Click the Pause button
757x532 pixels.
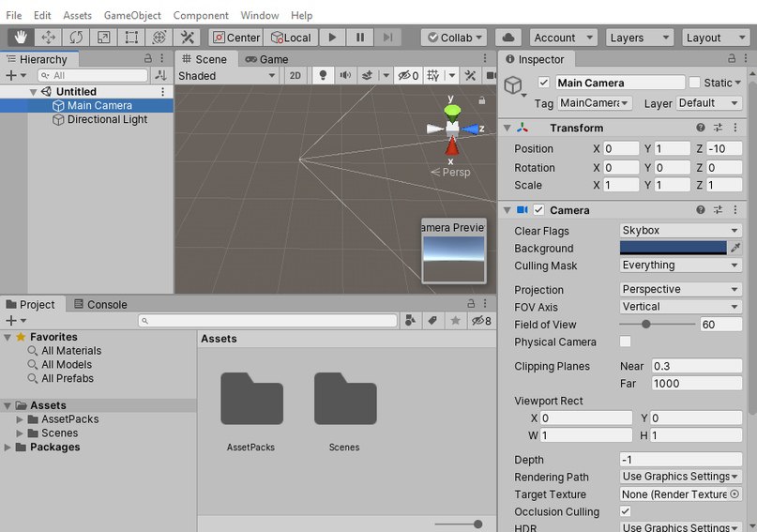coord(360,38)
